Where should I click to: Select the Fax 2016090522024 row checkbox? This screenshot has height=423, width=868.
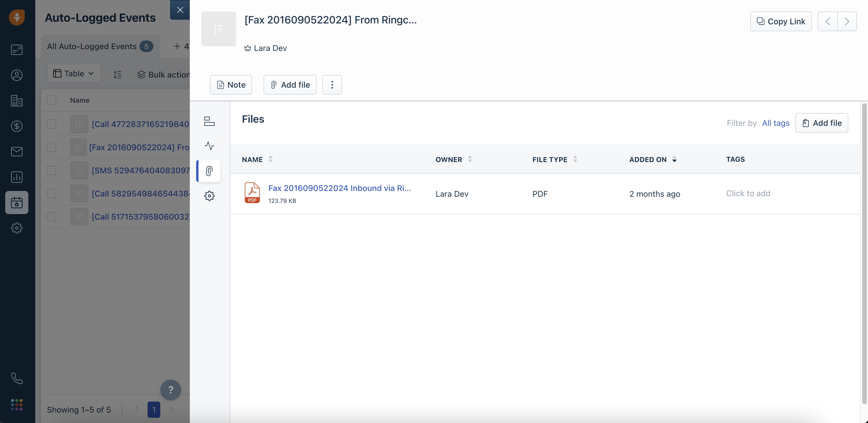(x=52, y=147)
